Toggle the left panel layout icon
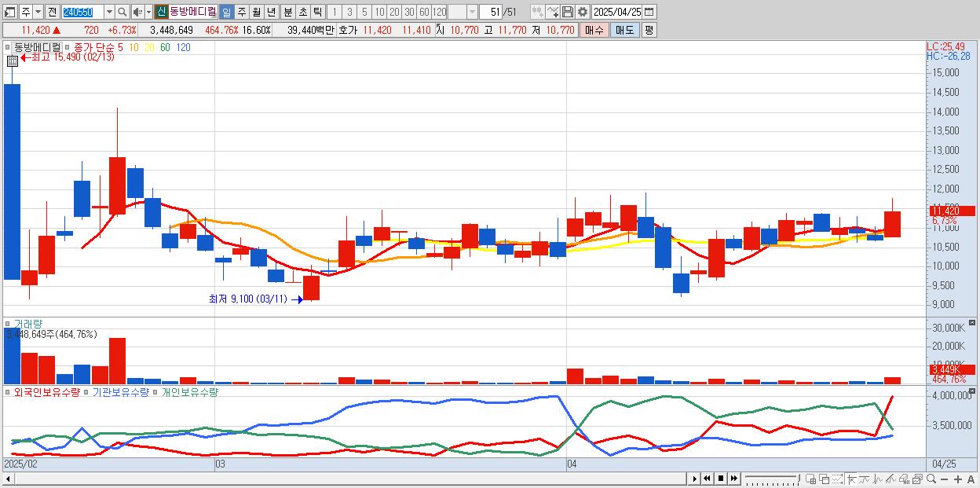The height and width of the screenshot is (488, 980). [10, 12]
